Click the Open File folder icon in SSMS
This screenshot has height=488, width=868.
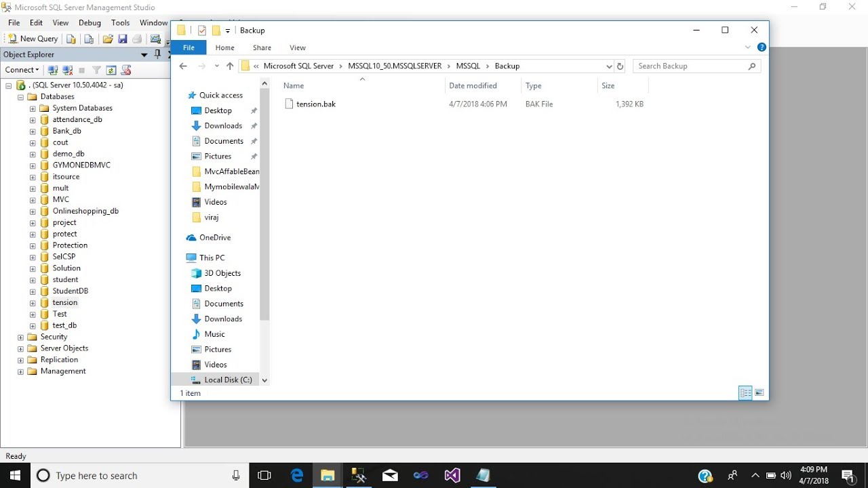[x=108, y=39]
